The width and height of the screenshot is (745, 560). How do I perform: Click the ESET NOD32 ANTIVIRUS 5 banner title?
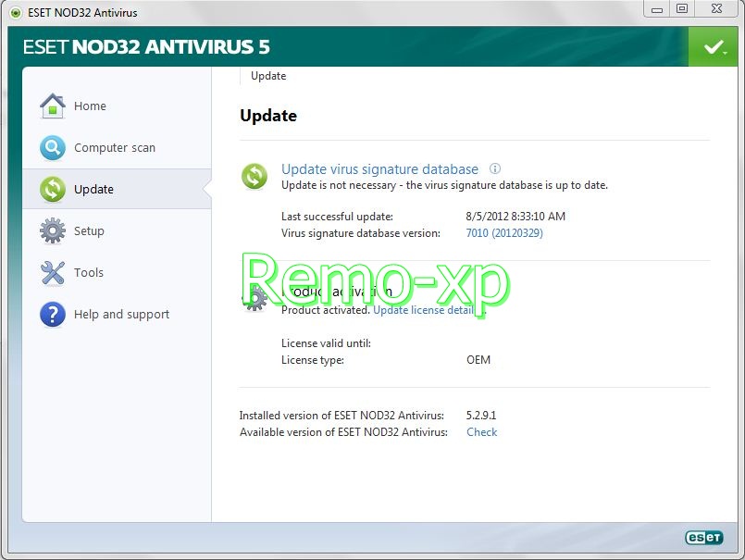pos(146,46)
